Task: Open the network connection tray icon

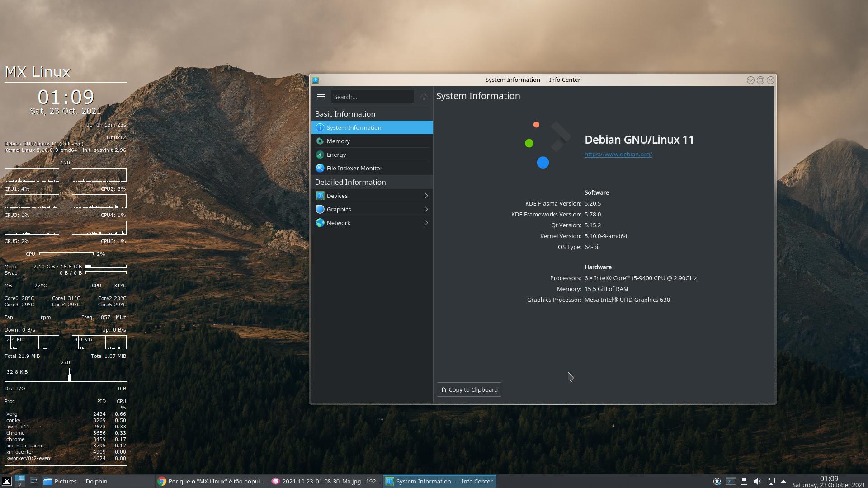Action: 771,481
